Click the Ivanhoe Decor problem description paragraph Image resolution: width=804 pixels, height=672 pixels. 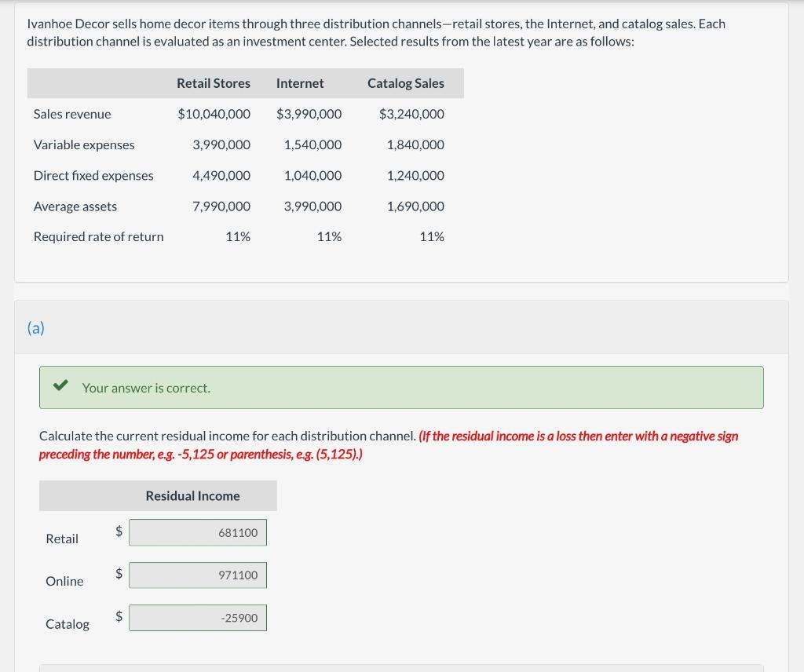(376, 32)
